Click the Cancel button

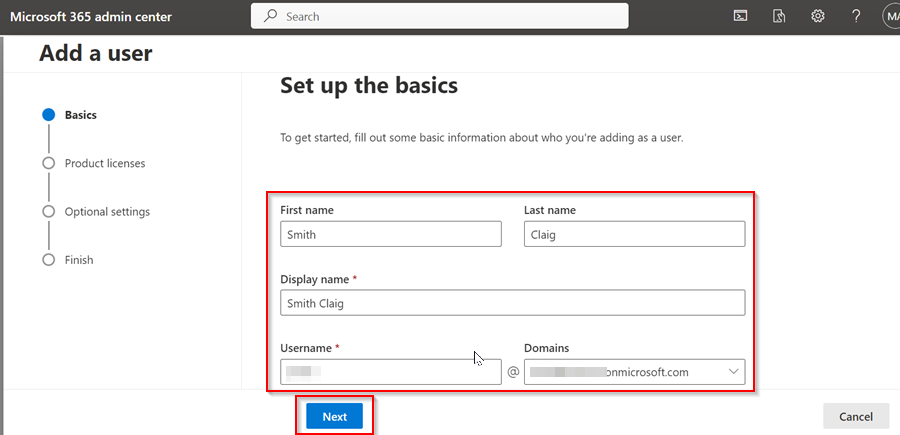pos(856,417)
